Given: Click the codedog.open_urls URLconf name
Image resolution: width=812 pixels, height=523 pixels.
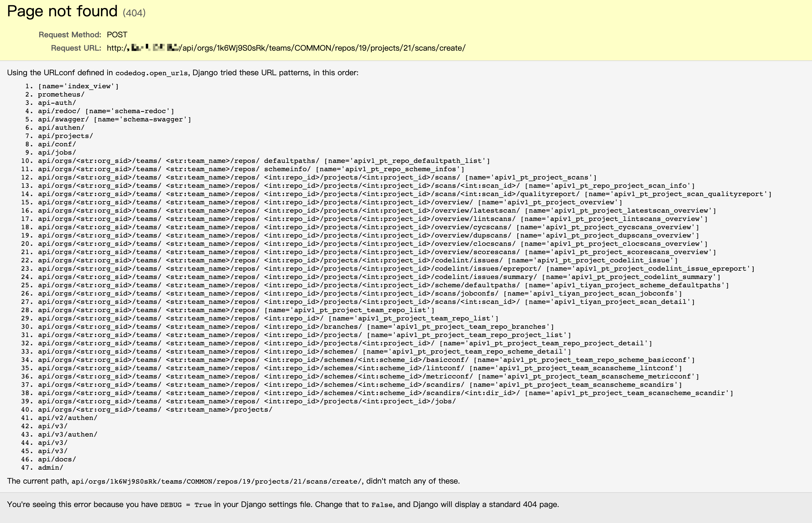Looking at the screenshot, I should [x=151, y=73].
